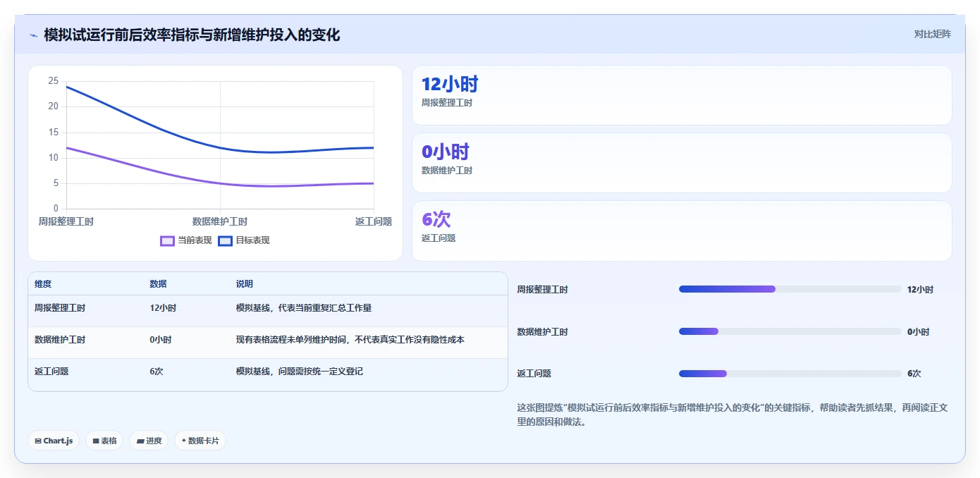Click the summary paragraph below progress bars

pos(732,415)
